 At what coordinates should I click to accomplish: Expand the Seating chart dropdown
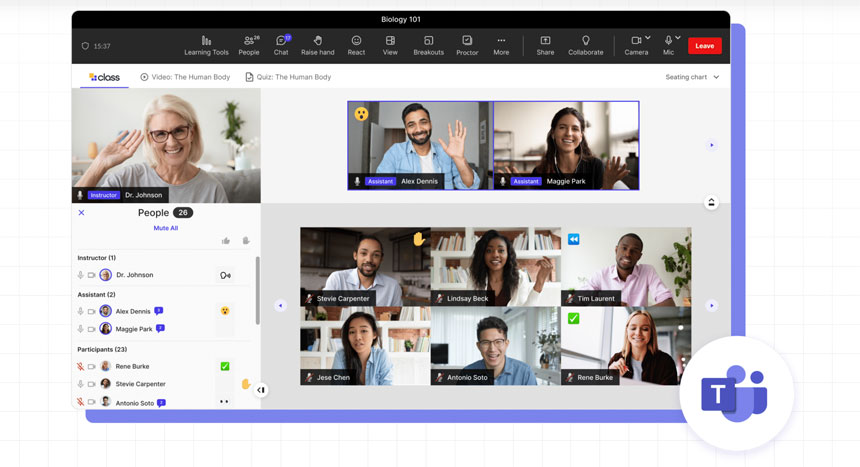(692, 77)
